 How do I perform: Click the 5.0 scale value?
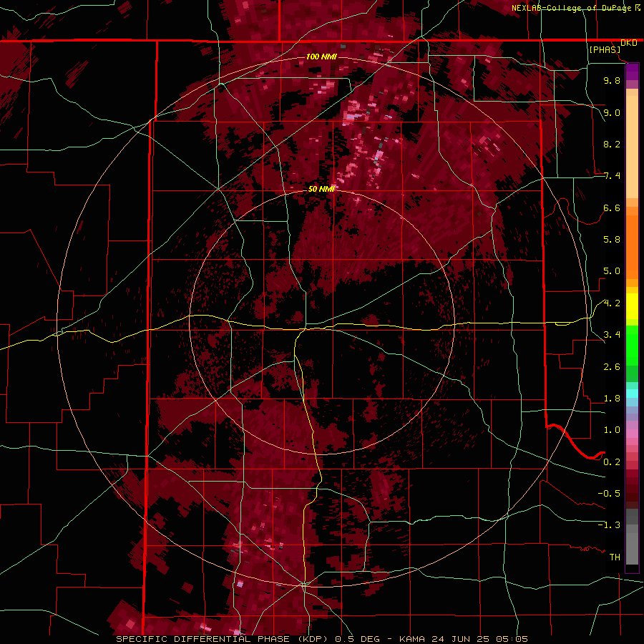(612, 271)
